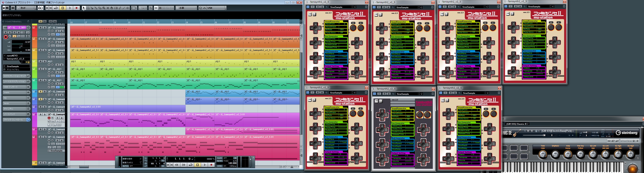
Task: Toggle the TEMPO track button
Action: click(220, 161)
